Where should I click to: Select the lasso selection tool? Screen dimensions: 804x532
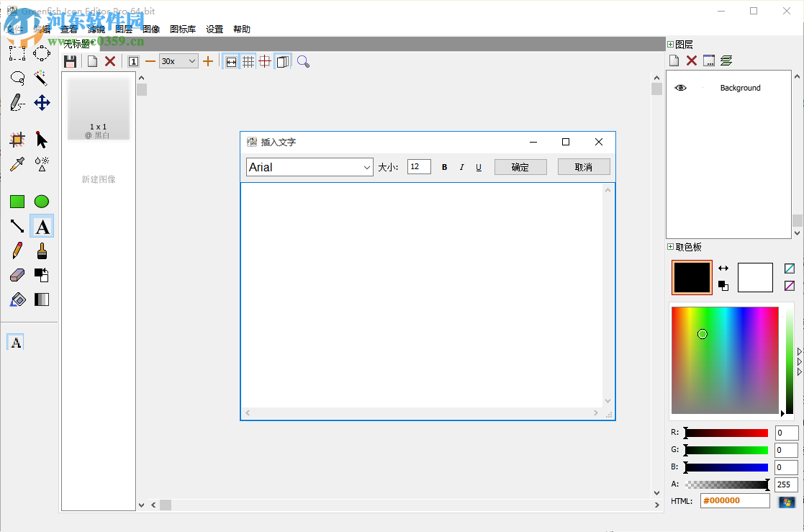(17, 78)
